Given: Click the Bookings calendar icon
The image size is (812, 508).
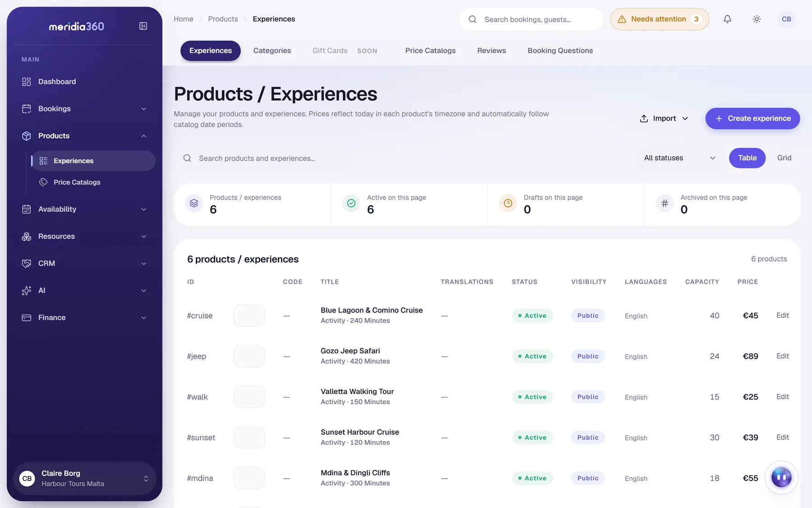Looking at the screenshot, I should pos(27,109).
